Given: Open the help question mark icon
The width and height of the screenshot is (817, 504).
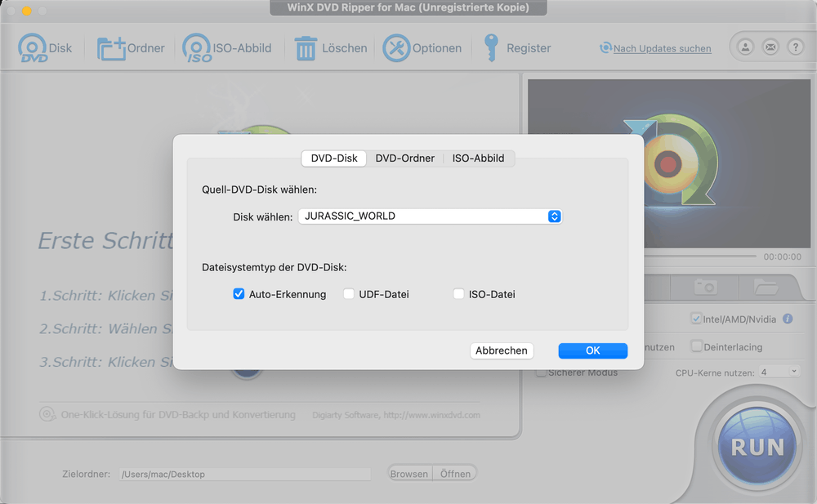Looking at the screenshot, I should (795, 47).
